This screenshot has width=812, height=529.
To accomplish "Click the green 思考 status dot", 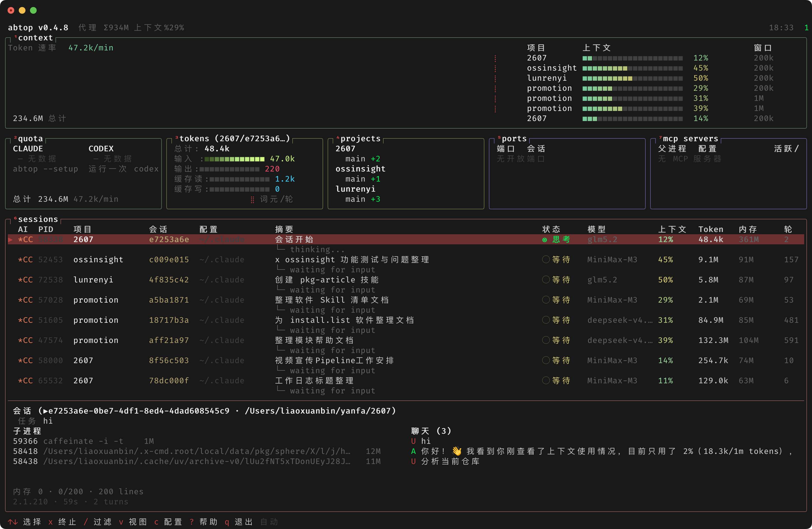I will pos(545,240).
